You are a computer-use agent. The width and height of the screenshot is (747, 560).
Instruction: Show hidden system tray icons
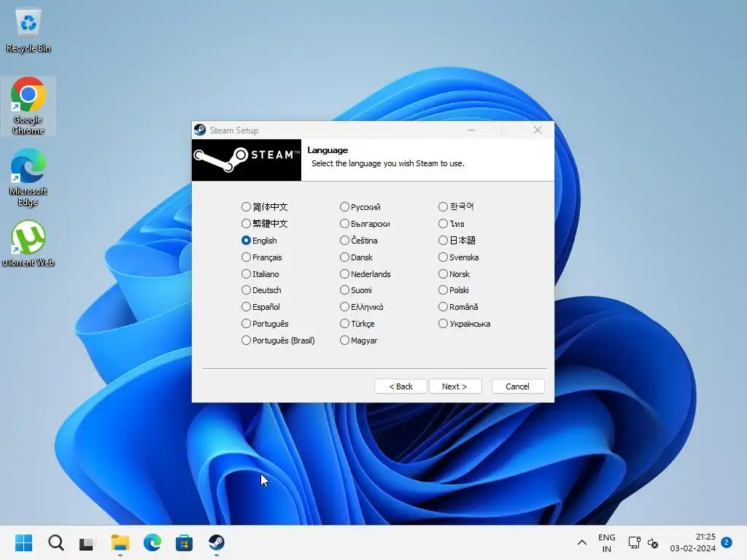581,542
